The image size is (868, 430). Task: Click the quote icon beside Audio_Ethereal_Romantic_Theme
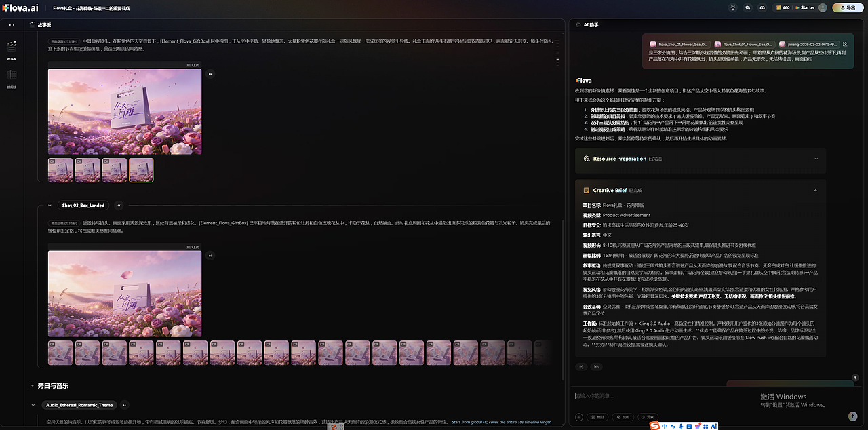(x=125, y=405)
